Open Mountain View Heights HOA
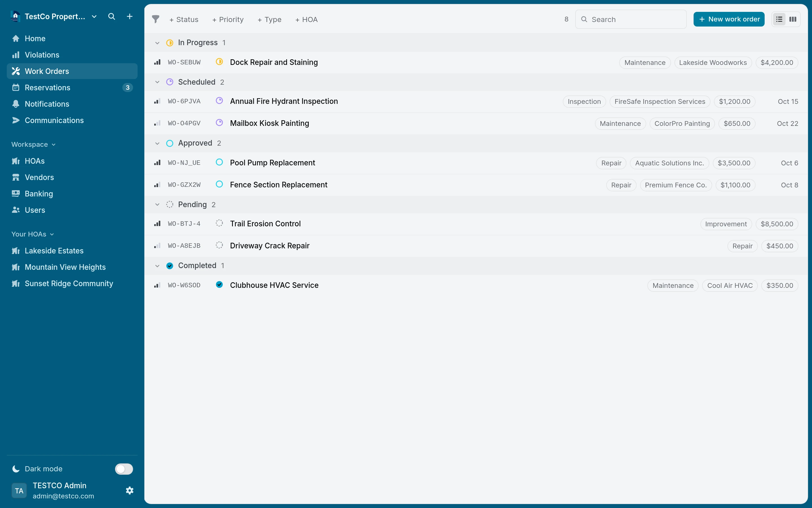Screen dimensions: 812x508 [72, 267]
